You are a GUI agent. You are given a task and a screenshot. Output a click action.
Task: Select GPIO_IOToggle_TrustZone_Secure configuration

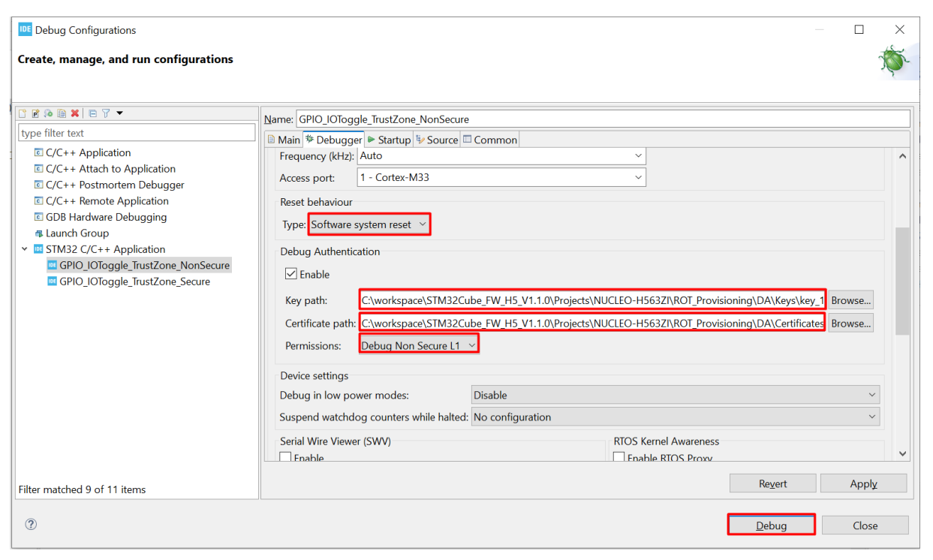134,282
